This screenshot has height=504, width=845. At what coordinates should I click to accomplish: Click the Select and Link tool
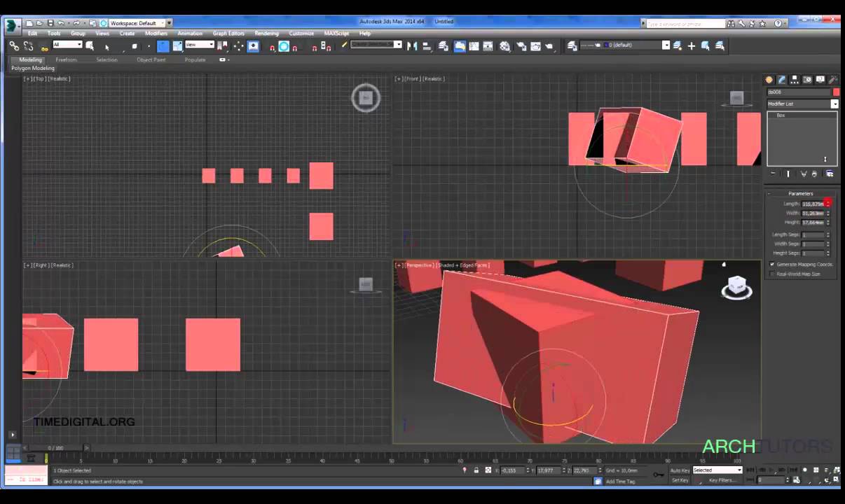pyautogui.click(x=14, y=45)
